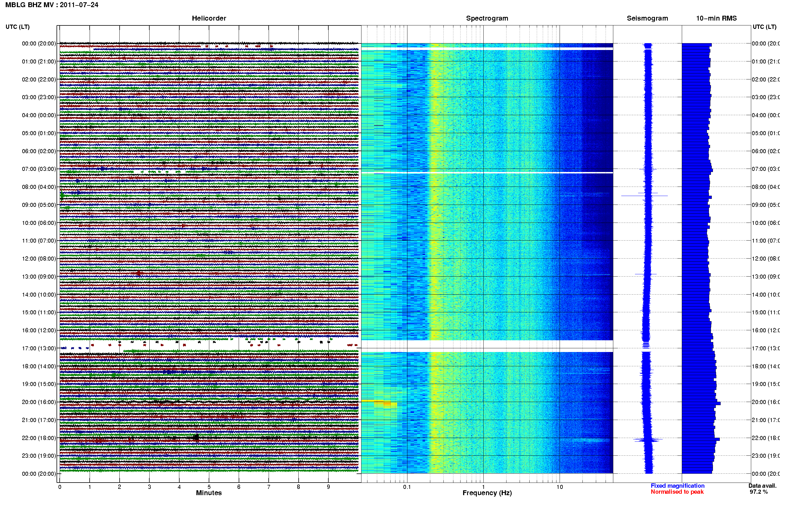Image resolution: width=812 pixels, height=508 pixels.
Task: Click the left '05:00 (01:00)' time label
Action: click(39, 133)
